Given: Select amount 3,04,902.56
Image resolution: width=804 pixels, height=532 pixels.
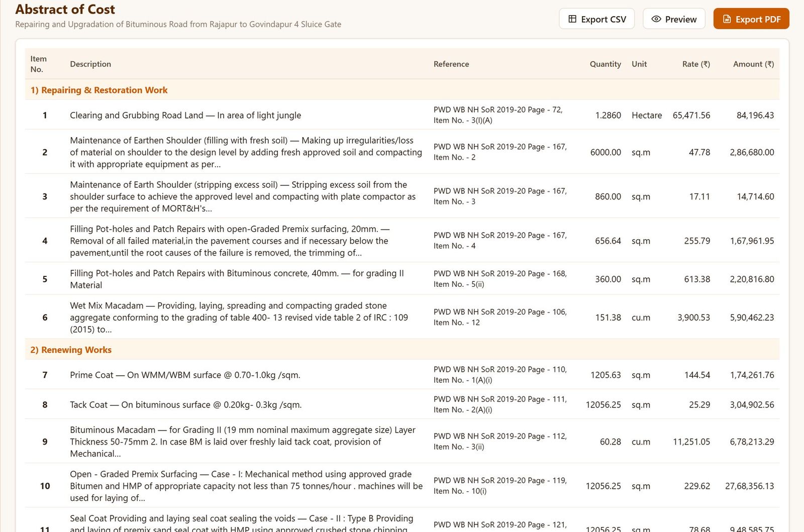Looking at the screenshot, I should (752, 404).
